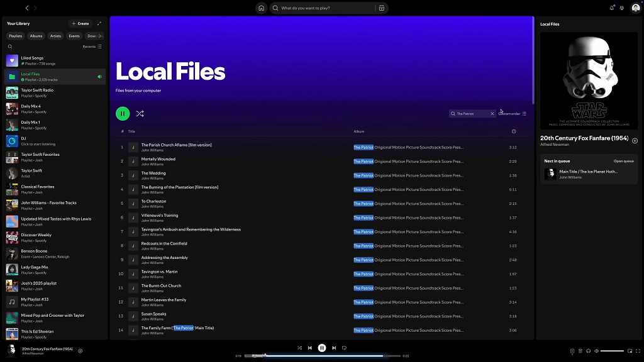This screenshot has height=362, width=644.
Task: Filter library by Events
Action: (x=74, y=36)
